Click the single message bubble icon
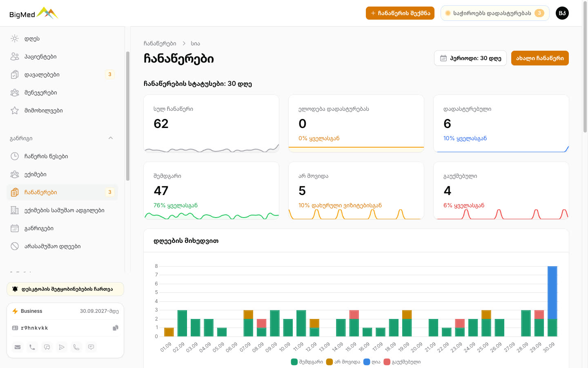This screenshot has width=588, height=368. point(91,347)
